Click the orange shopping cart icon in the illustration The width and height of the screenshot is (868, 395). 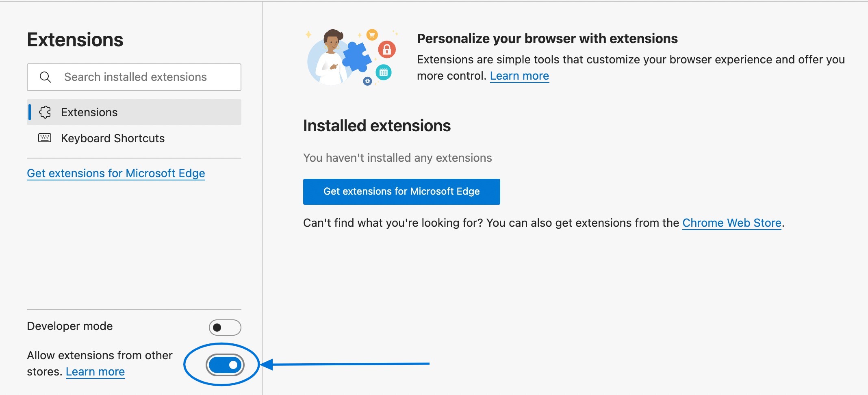pyautogui.click(x=373, y=35)
